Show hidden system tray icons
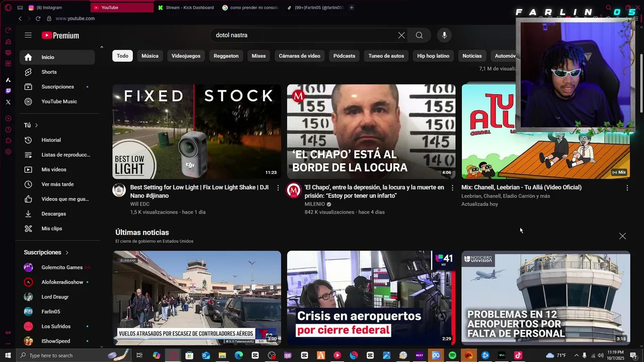644x362 pixels. (577, 355)
